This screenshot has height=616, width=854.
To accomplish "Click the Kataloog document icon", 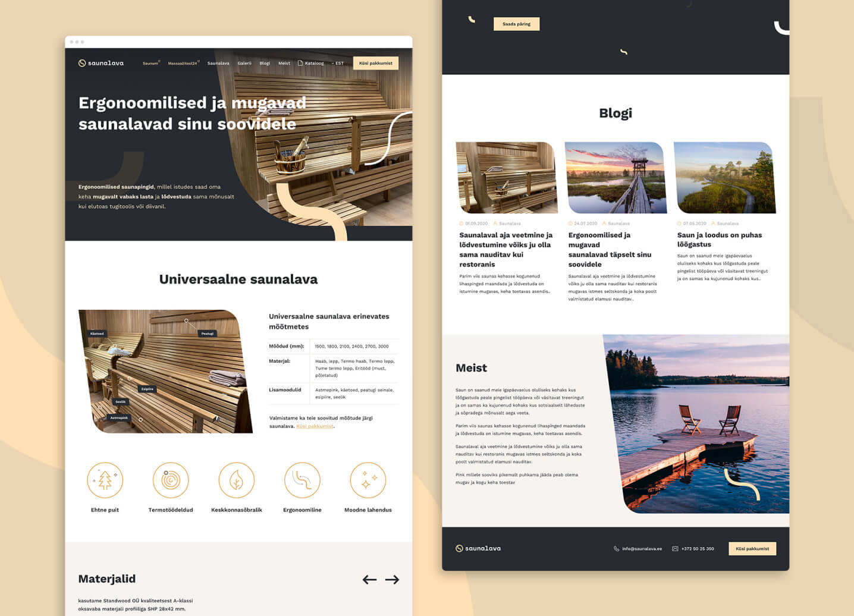I will coord(300,63).
